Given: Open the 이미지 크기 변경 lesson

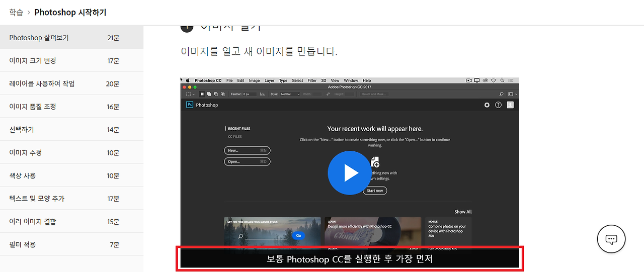Looking at the screenshot, I should pos(71,60).
